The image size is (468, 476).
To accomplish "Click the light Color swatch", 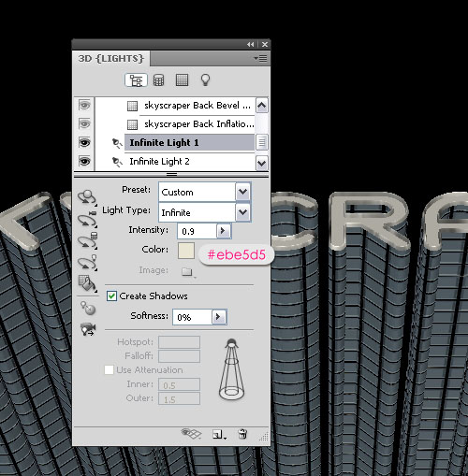I will (x=186, y=251).
